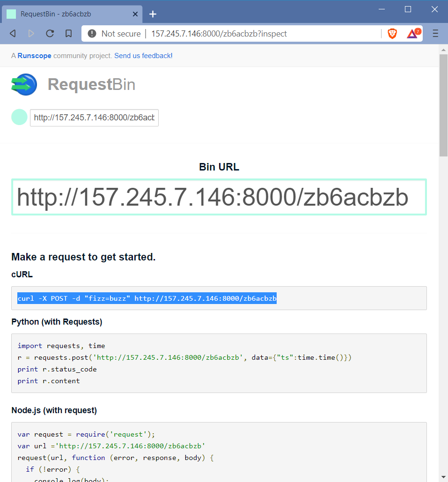Open the Runscope link
The width and height of the screenshot is (448, 482).
pos(35,56)
